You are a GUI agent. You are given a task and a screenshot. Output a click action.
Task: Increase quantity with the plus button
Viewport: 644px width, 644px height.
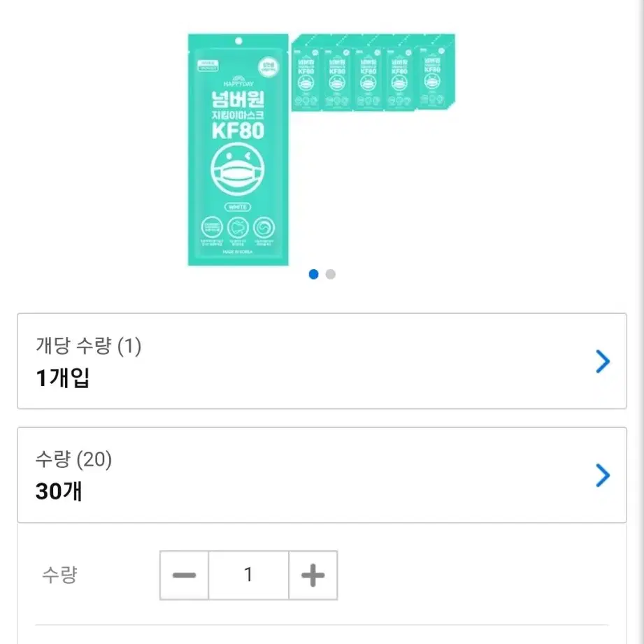pos(313,575)
